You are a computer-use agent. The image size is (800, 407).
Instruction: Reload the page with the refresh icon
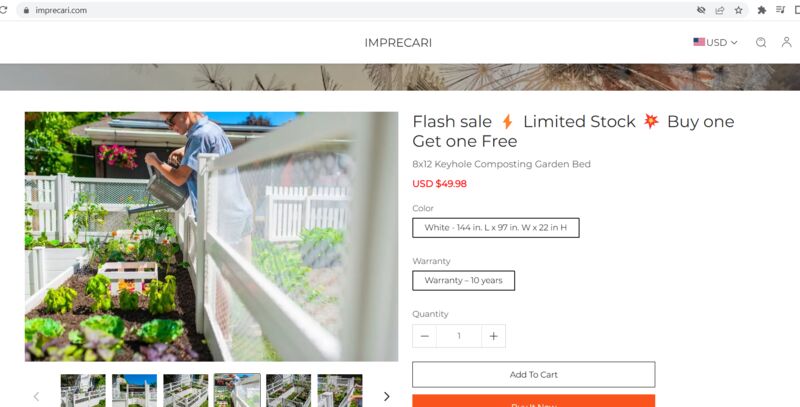point(3,10)
